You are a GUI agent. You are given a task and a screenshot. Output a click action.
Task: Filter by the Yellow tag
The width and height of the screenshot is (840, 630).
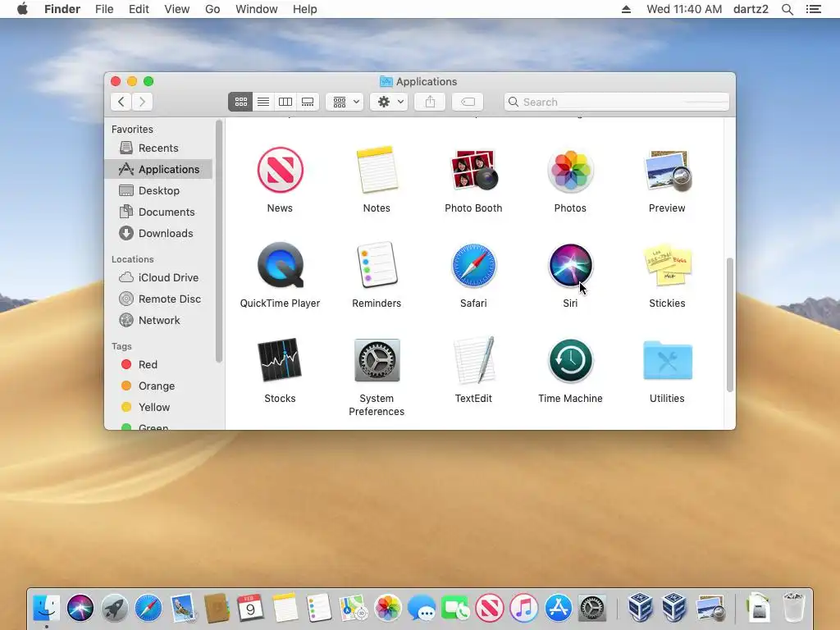[x=158, y=408]
